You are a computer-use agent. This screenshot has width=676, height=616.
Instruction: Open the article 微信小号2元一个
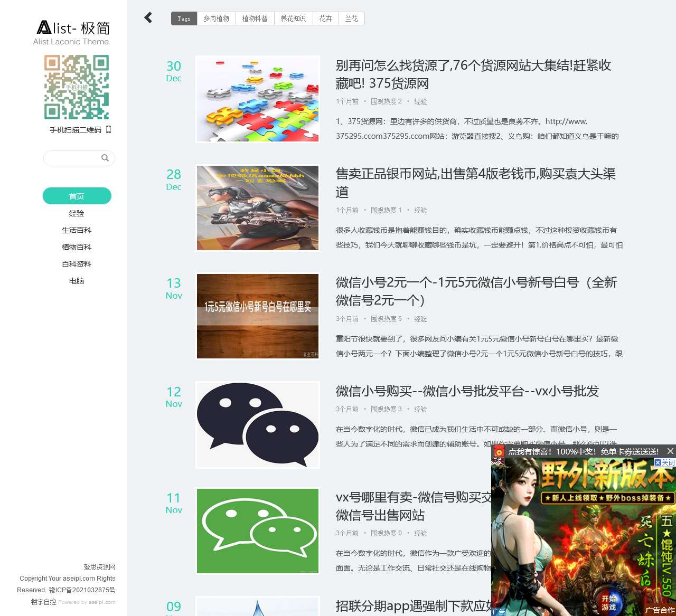click(x=476, y=291)
